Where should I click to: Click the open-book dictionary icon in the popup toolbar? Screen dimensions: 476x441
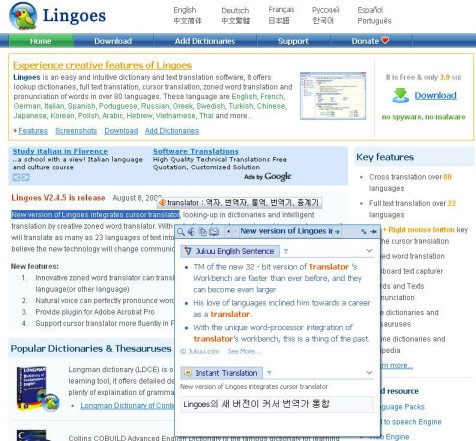[x=214, y=232]
